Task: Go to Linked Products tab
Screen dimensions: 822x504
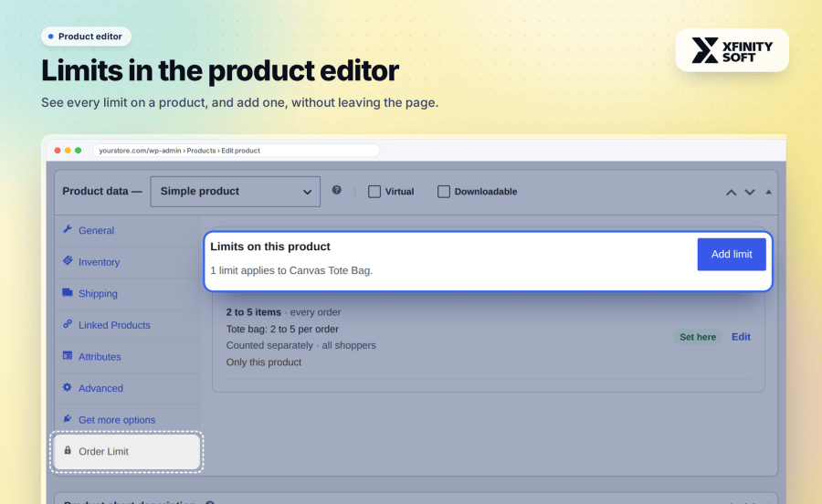Action: (x=127, y=325)
